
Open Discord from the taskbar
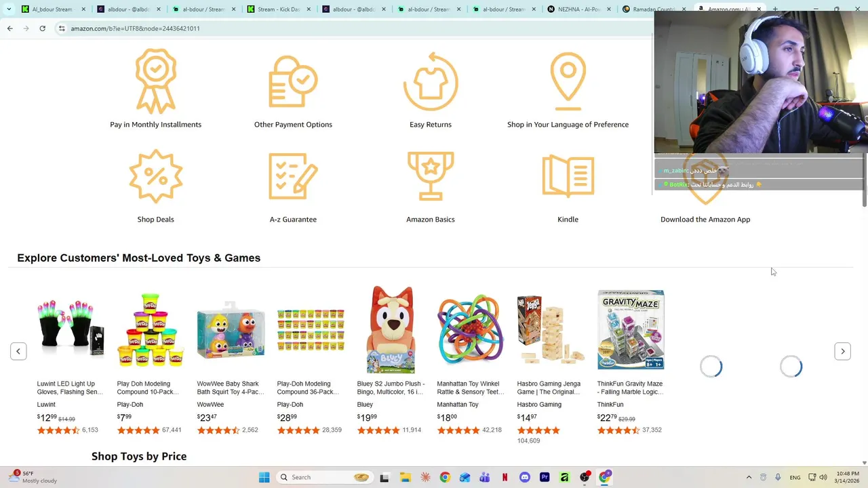(525, 477)
